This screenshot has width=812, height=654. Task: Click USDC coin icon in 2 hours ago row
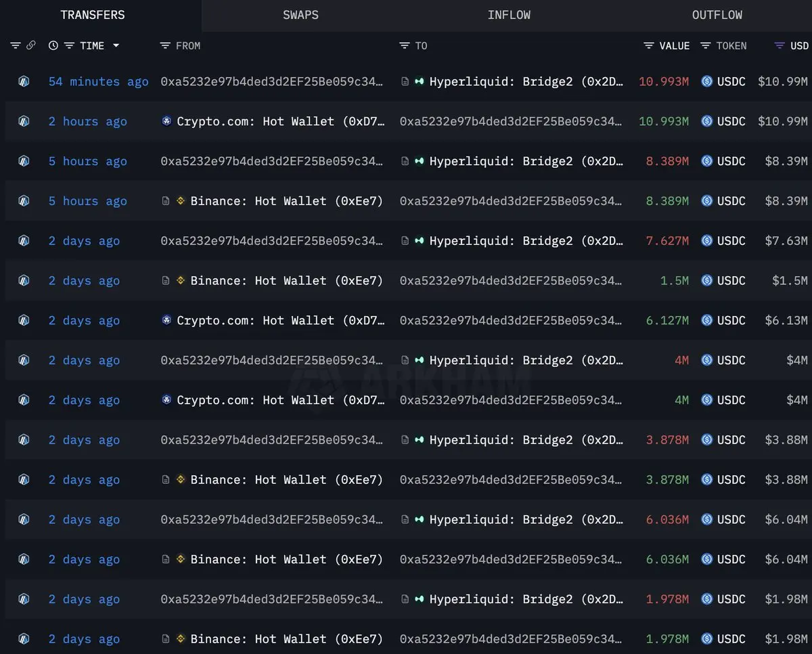[707, 121]
